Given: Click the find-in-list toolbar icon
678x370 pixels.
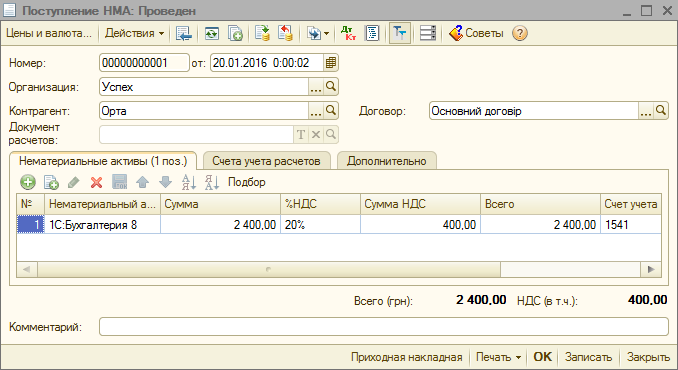Looking at the screenshot, I should point(184,33).
